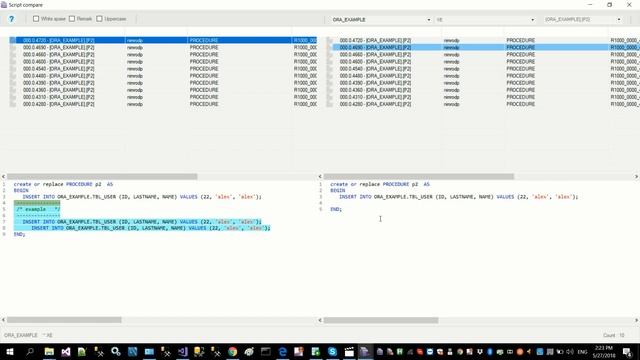The image size is (640, 360).
Task: Click the ENG language indicator
Action: 582,351
